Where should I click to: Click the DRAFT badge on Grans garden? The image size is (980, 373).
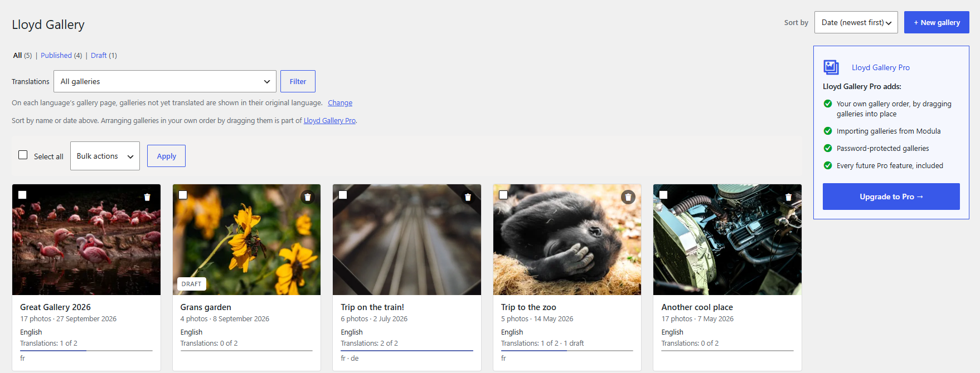(x=192, y=284)
